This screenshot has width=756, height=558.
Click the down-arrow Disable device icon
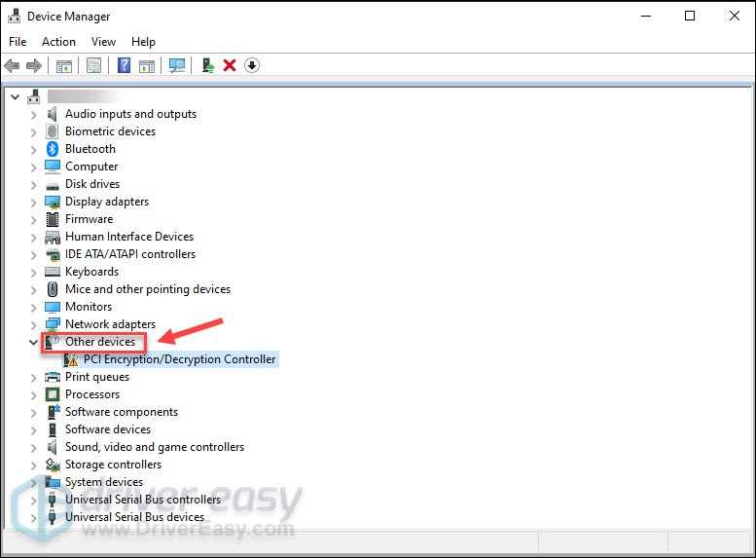[x=252, y=65]
